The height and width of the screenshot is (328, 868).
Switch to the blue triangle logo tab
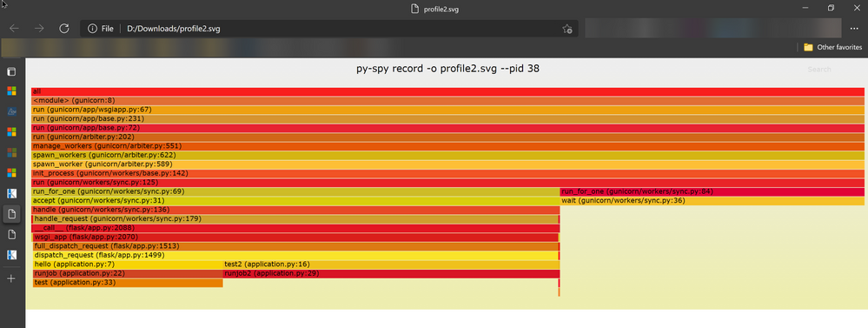click(x=11, y=111)
